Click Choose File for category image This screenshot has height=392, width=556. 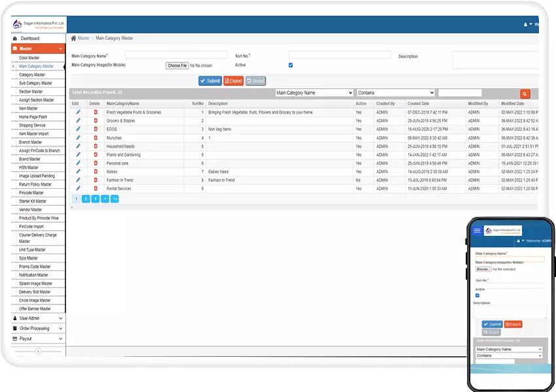[177, 65]
